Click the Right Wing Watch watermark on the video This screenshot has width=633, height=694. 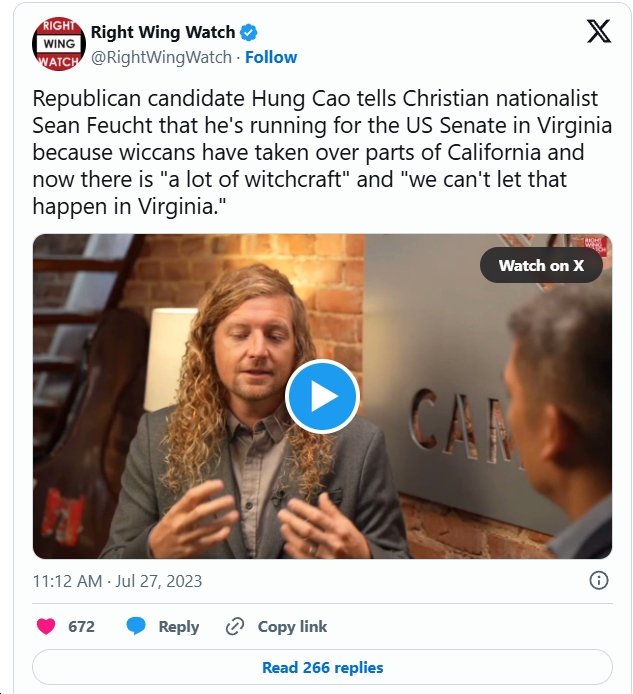(x=596, y=245)
